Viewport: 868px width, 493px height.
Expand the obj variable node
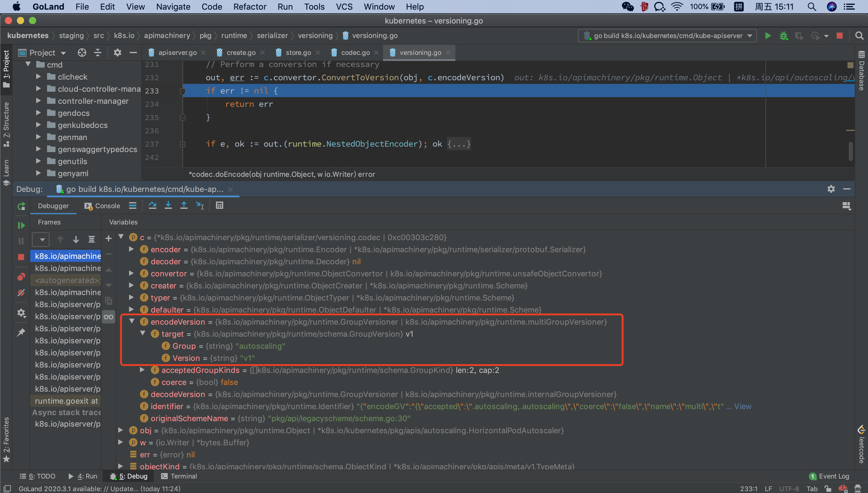pos(120,430)
